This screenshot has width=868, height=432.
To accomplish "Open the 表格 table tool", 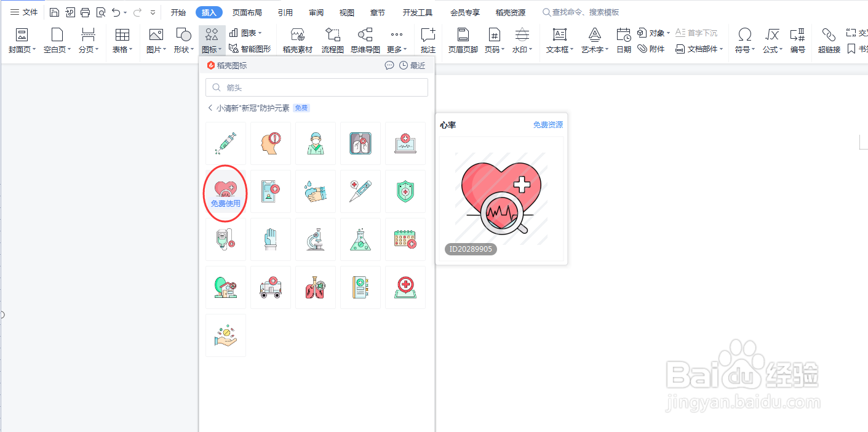I will point(122,41).
